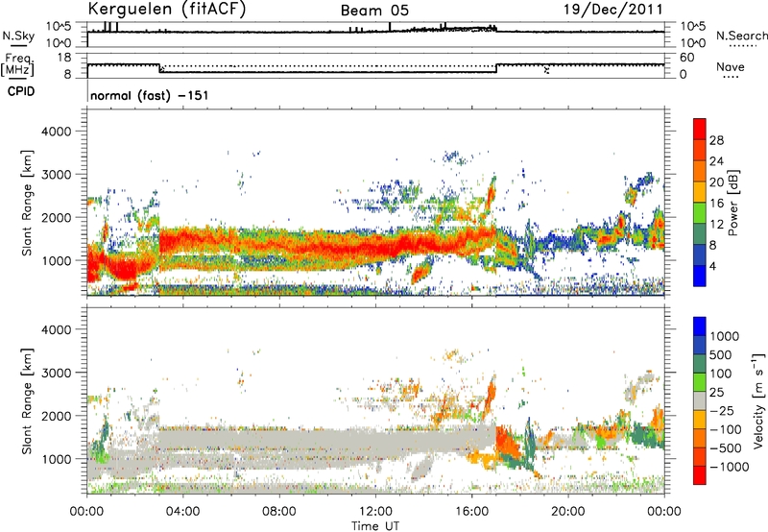768x532 pixels.
Task: Click the 'Velocity [m s-1]' colorbar title
Action: pos(758,400)
